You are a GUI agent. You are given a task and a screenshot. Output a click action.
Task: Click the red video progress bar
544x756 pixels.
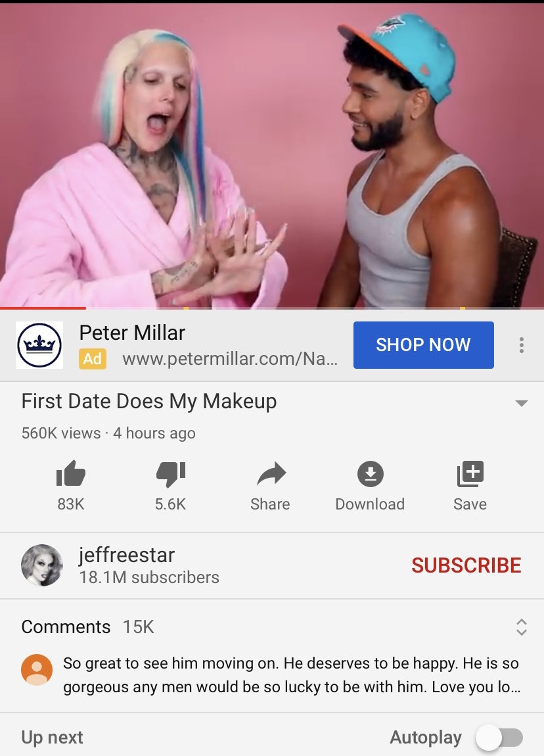(x=43, y=308)
